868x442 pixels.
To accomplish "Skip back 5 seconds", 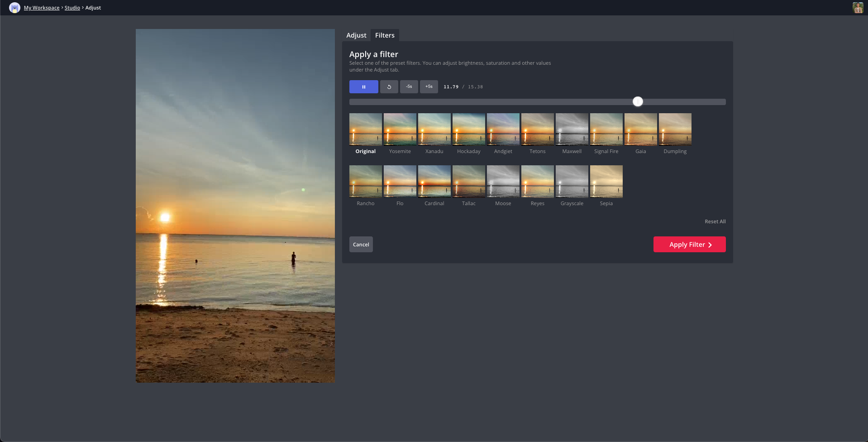I will (x=409, y=86).
